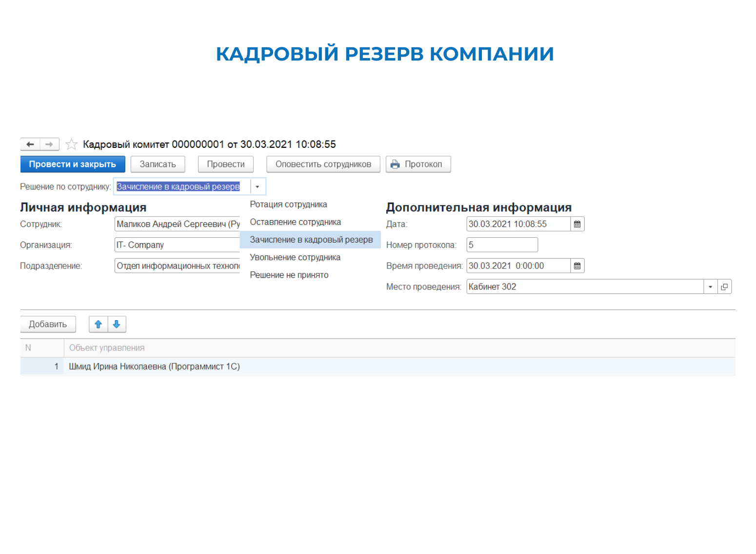Click the Номер протокола input field

pyautogui.click(x=502, y=245)
